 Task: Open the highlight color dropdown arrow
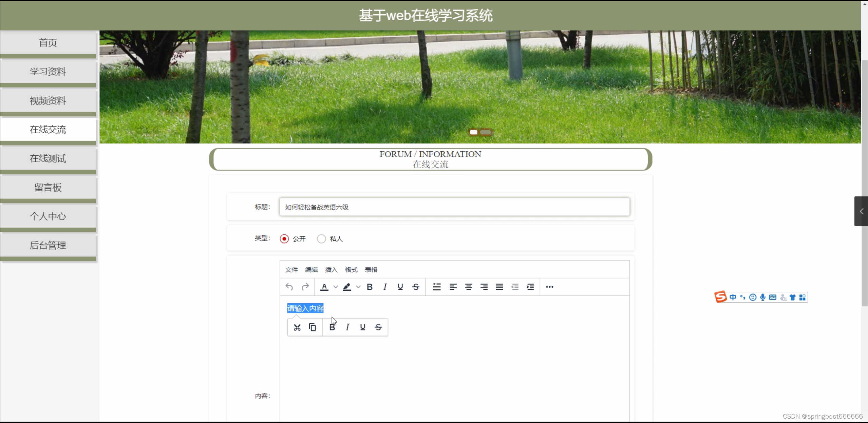click(x=358, y=287)
